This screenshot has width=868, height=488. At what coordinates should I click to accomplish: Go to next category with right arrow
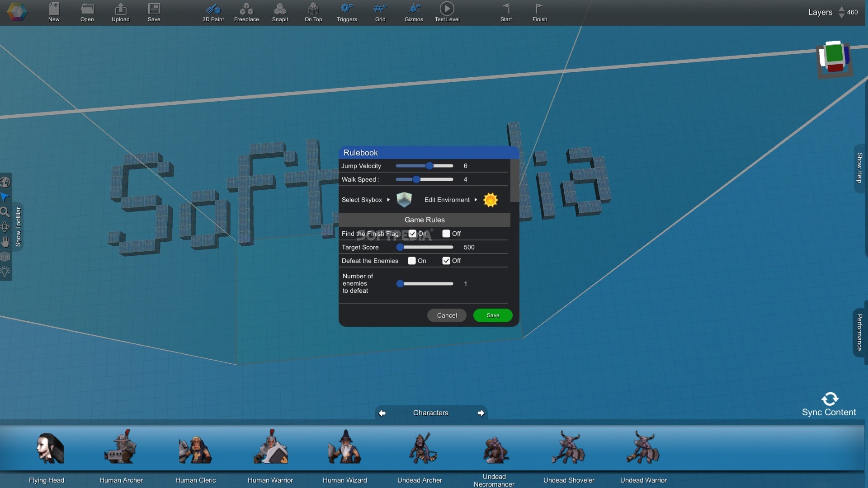(481, 413)
